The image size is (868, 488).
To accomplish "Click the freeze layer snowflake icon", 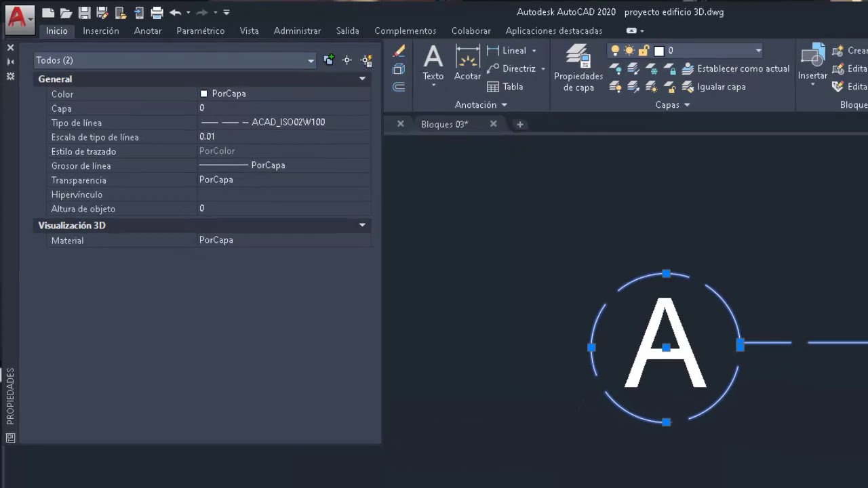I will coord(652,68).
